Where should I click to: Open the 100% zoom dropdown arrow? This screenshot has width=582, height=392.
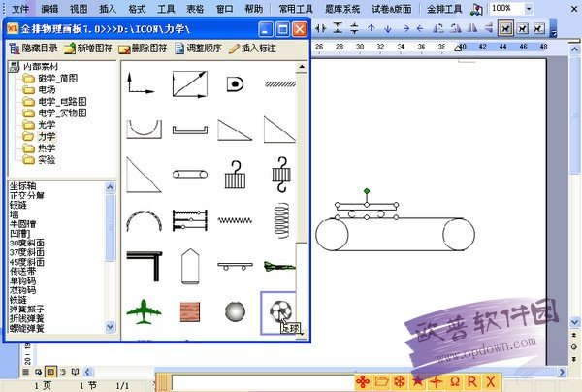pyautogui.click(x=529, y=8)
